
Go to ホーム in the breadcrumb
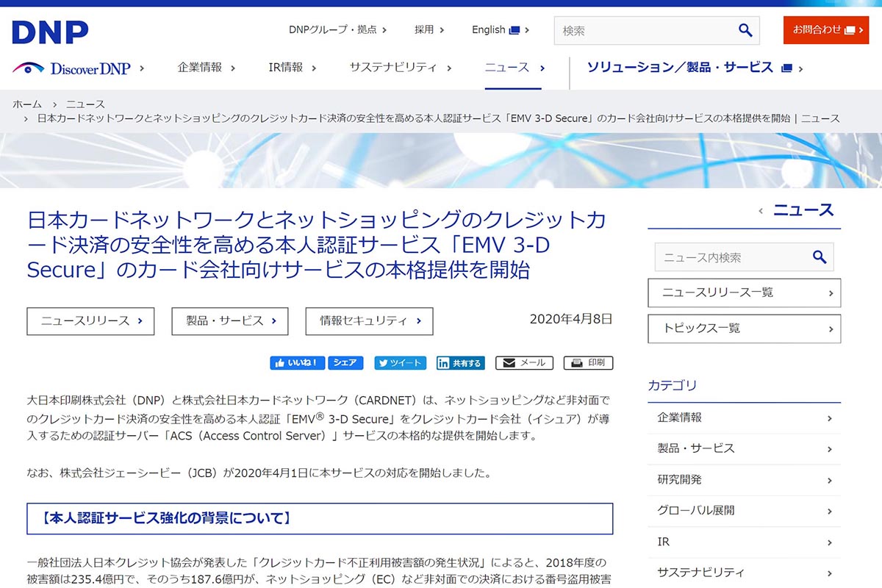27,104
